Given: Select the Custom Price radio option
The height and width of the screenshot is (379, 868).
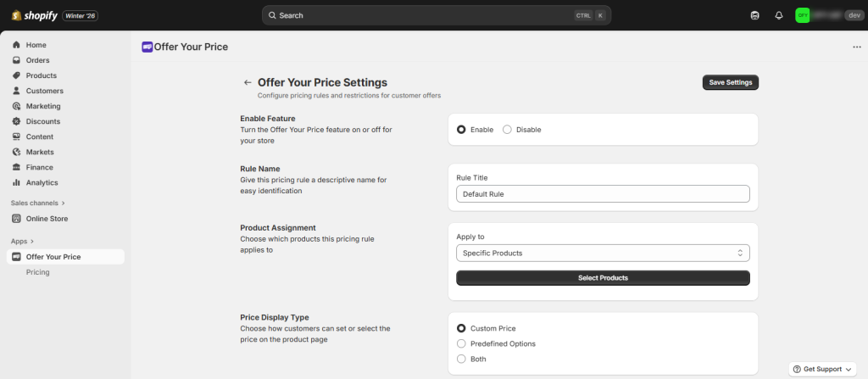Looking at the screenshot, I should click(x=461, y=329).
